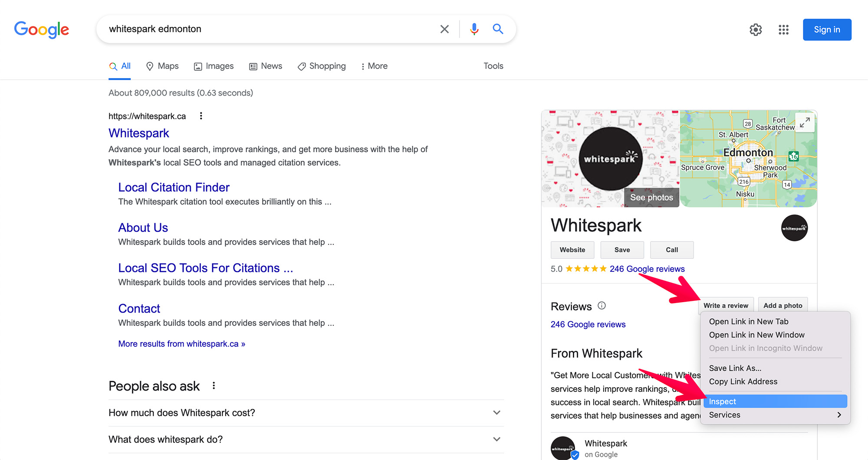Switch to the Images tab

(x=214, y=66)
